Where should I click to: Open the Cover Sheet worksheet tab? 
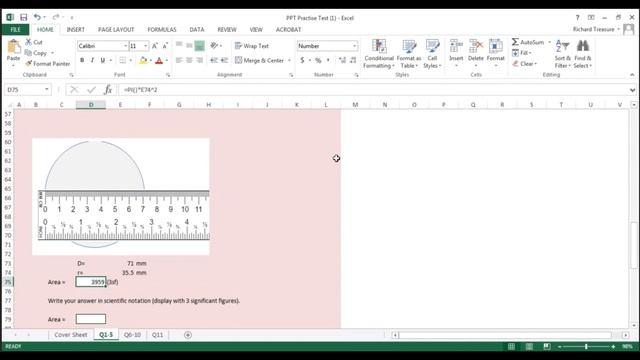click(71, 335)
